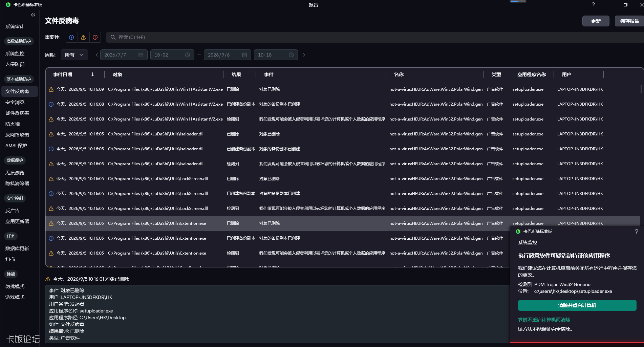This screenshot has width=644, height=347.
Task: Open 防火墙 in the sidebar
Action: 13,124
